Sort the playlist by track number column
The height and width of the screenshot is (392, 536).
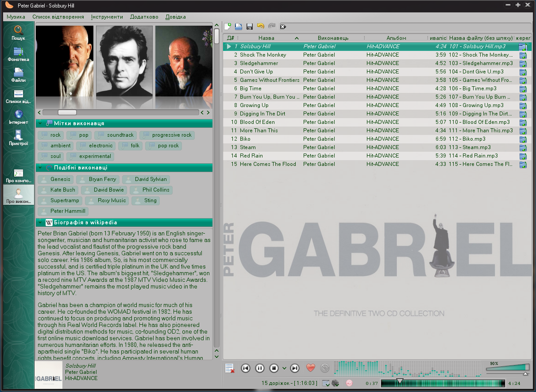click(x=231, y=38)
